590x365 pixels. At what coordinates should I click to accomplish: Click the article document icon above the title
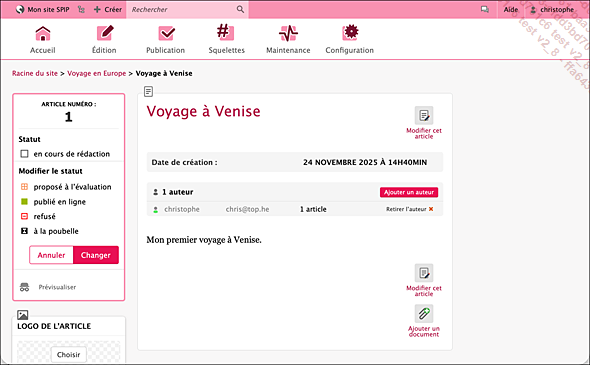(x=148, y=91)
